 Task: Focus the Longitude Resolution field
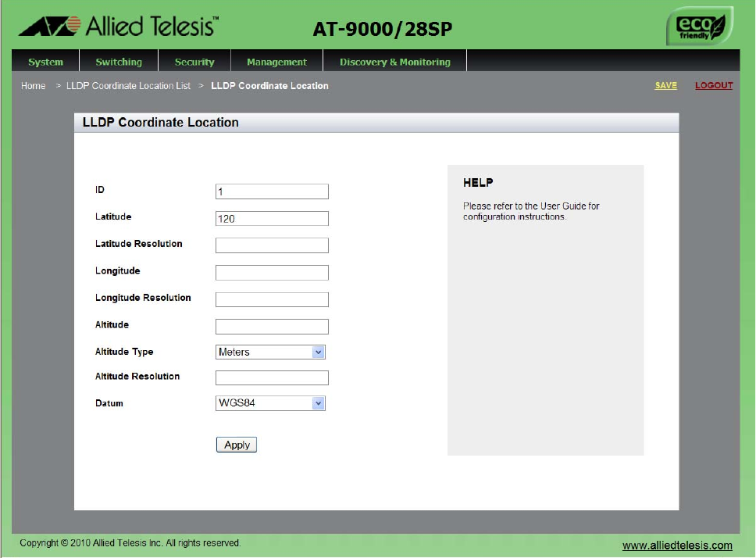(272, 299)
